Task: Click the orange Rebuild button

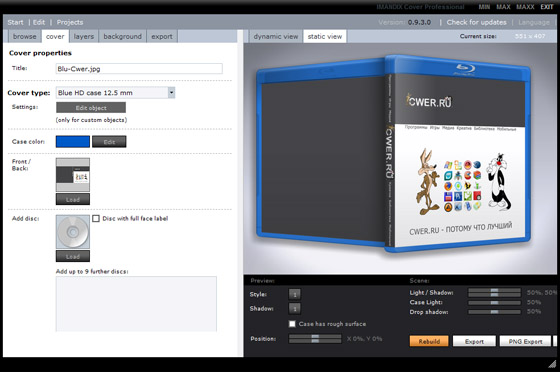Action: click(429, 341)
